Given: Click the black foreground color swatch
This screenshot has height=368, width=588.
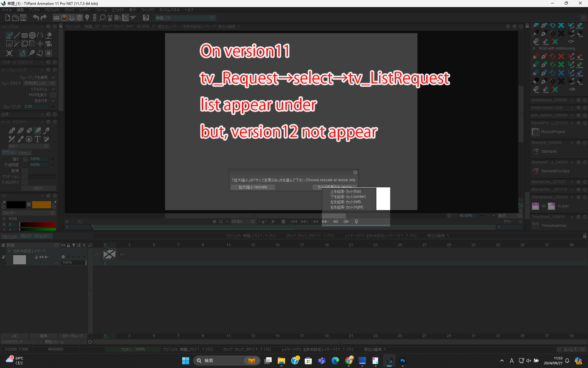Looking at the screenshot, I should (16, 205).
